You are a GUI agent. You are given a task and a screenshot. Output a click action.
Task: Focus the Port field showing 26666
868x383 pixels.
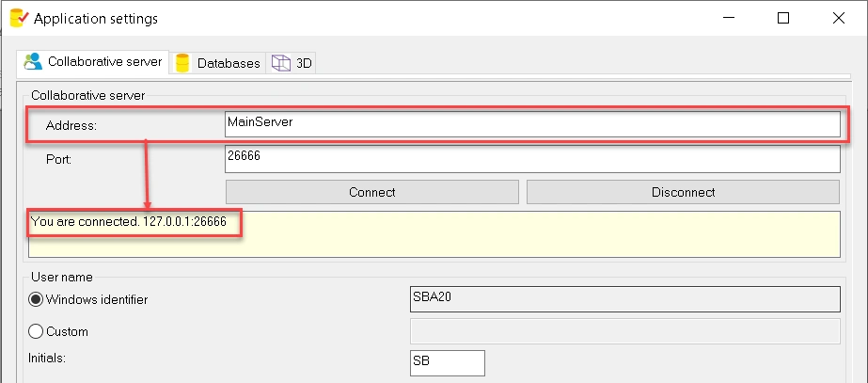click(531, 158)
